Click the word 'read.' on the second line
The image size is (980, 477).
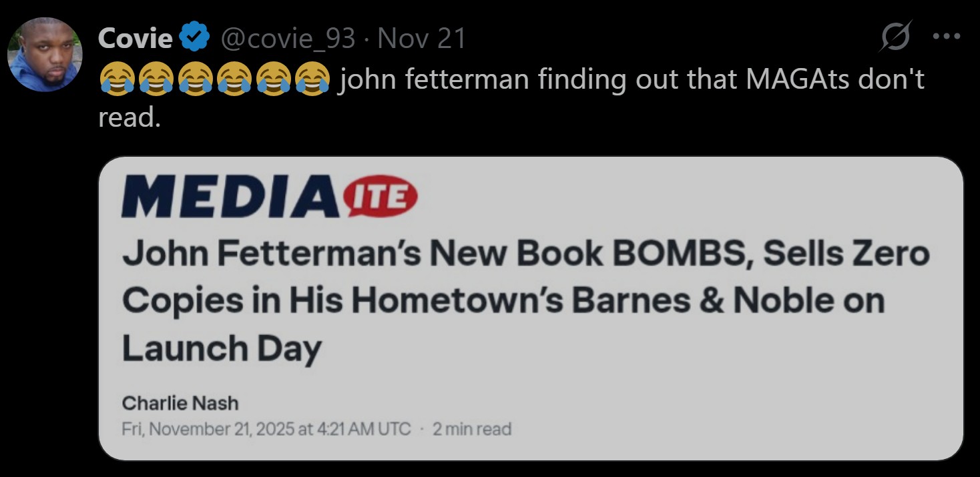pos(130,117)
